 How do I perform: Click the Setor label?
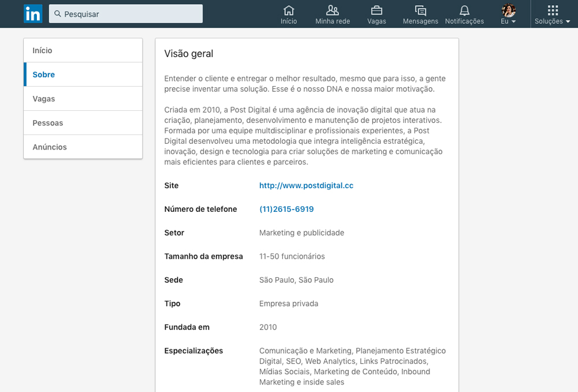(174, 233)
